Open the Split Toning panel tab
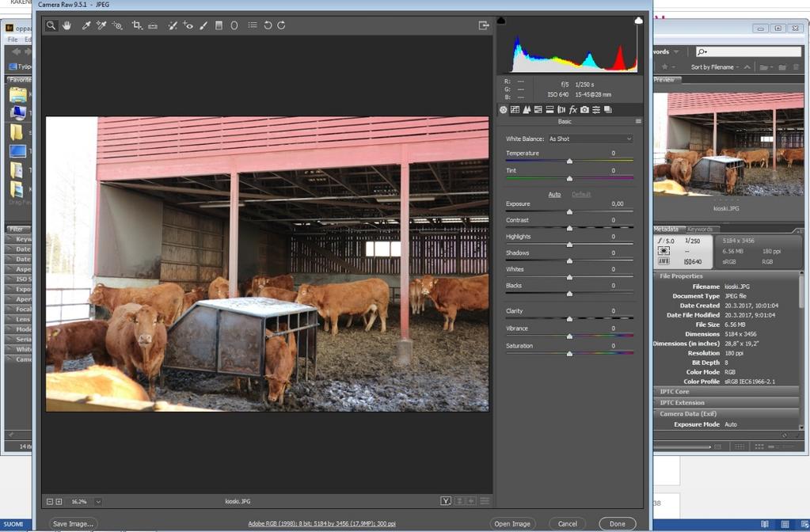The width and height of the screenshot is (810, 532). 550,109
